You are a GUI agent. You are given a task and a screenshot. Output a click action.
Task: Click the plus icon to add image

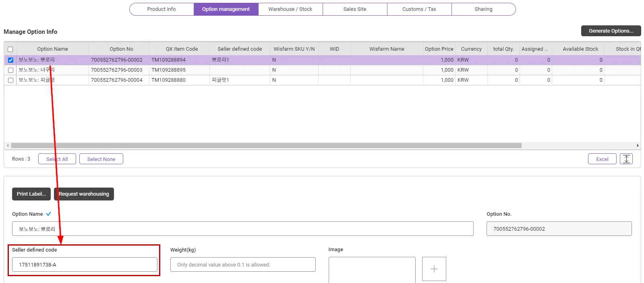434,269
